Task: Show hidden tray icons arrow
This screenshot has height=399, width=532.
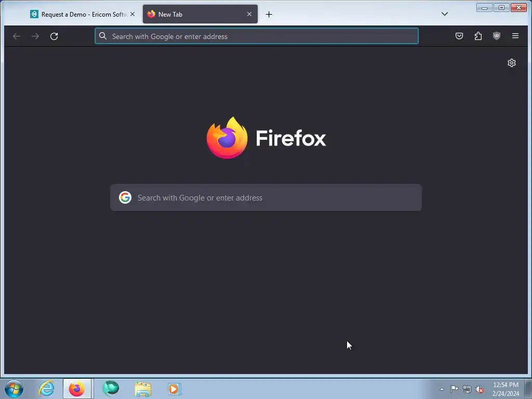Action: point(442,389)
